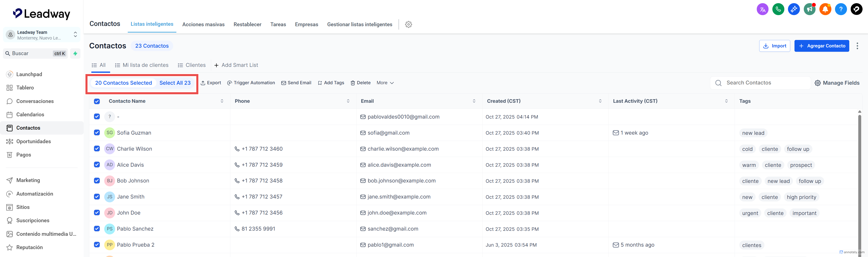The width and height of the screenshot is (868, 257).
Task: Click the Agregar Contacto button
Action: click(x=821, y=46)
